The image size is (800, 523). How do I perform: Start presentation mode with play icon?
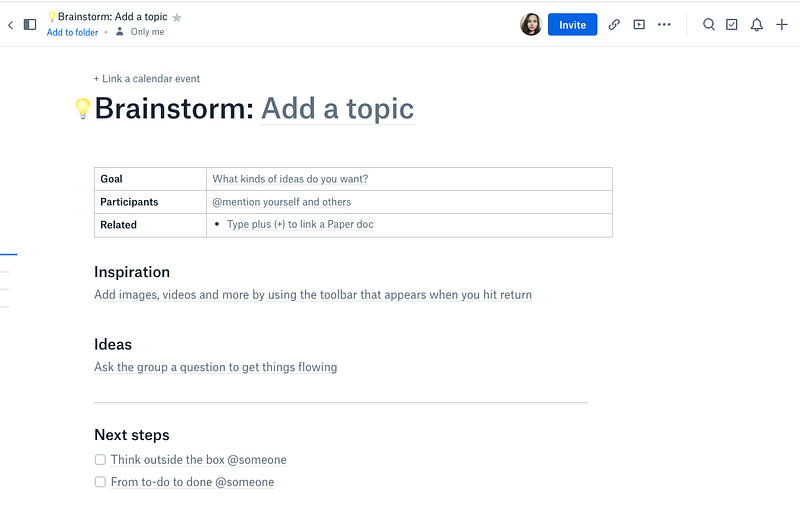click(639, 24)
